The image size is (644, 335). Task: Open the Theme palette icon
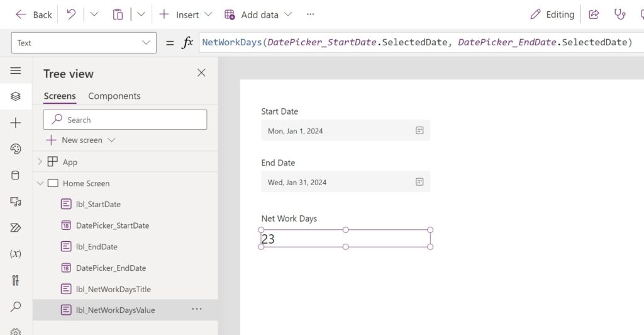coord(16,149)
